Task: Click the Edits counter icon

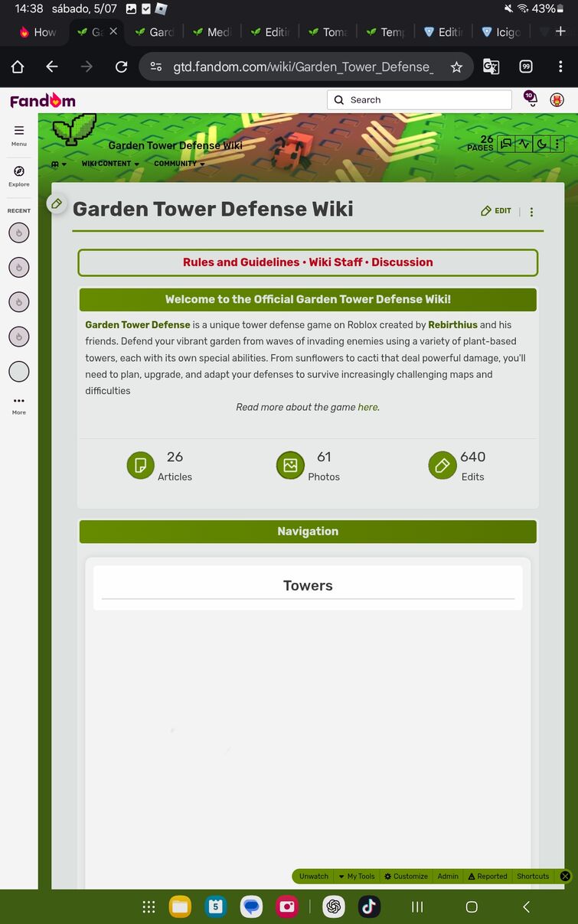Action: [x=442, y=465]
